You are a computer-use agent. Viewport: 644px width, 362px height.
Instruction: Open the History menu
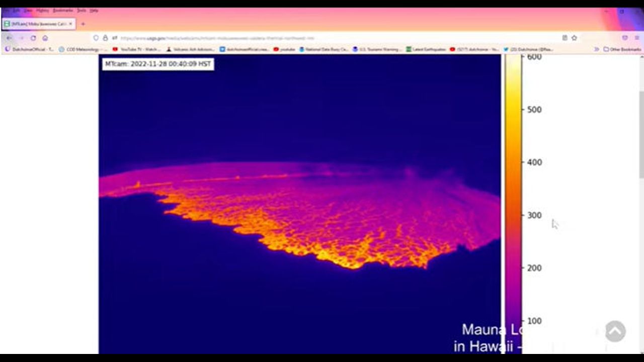click(43, 11)
